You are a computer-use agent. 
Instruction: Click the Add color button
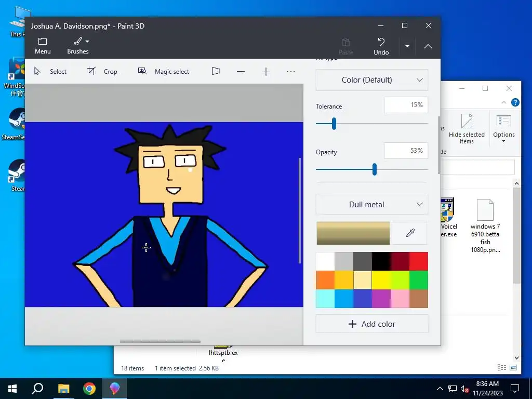(x=372, y=324)
